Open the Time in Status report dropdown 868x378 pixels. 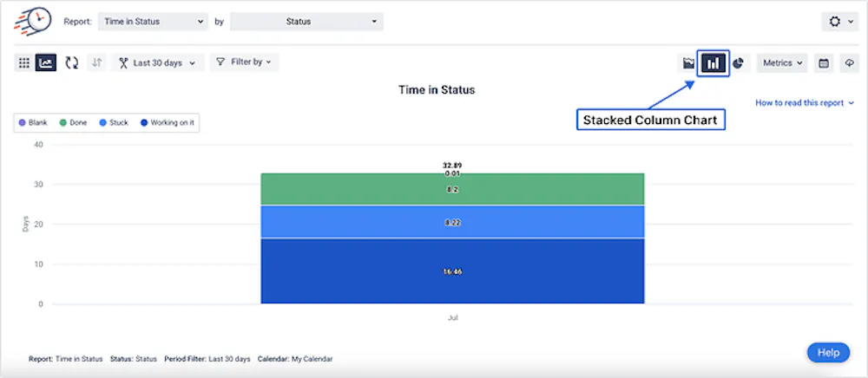(x=152, y=21)
